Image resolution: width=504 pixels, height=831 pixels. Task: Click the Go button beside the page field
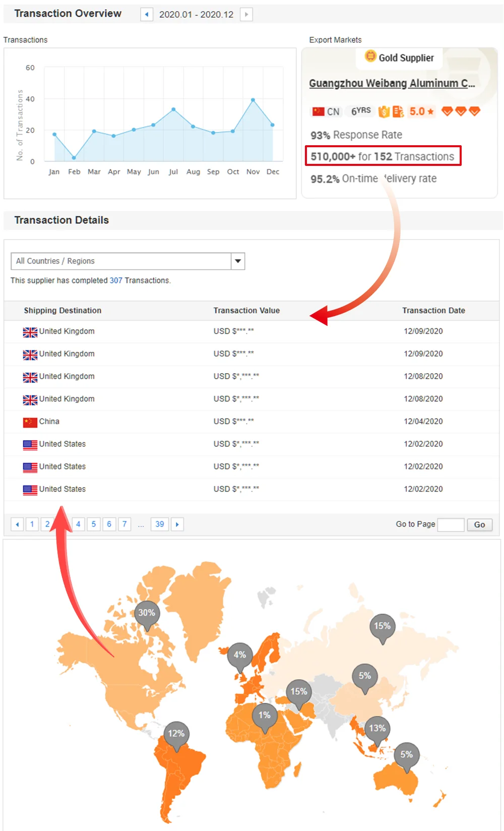[x=479, y=525]
